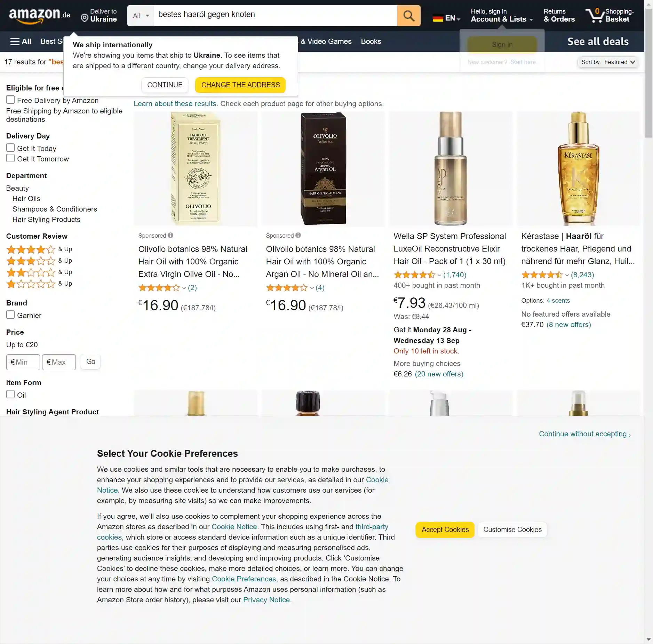Click Continue without accepting link
The width and height of the screenshot is (653, 644).
tap(584, 434)
